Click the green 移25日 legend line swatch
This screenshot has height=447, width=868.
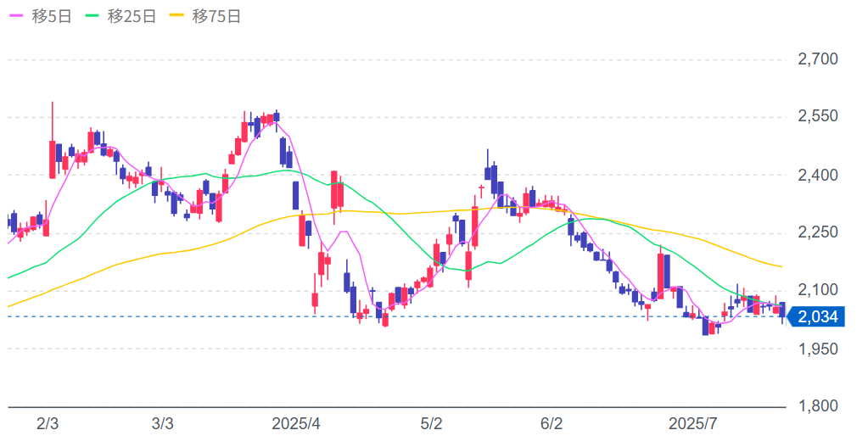95,17
